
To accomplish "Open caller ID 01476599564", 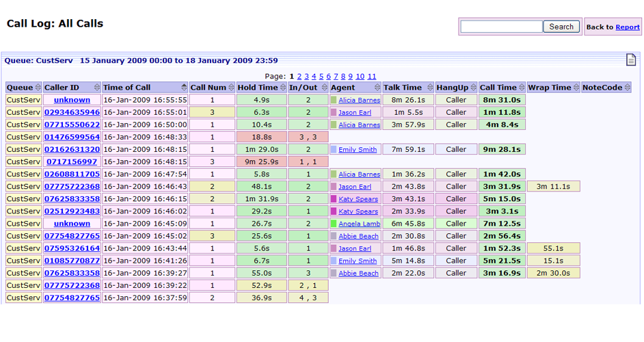I will pyautogui.click(x=72, y=137).
